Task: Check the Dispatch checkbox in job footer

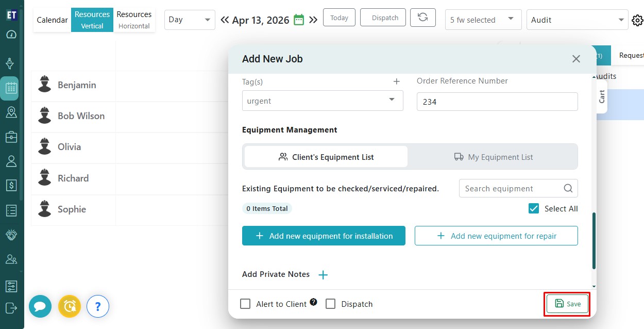Action: [331, 304]
